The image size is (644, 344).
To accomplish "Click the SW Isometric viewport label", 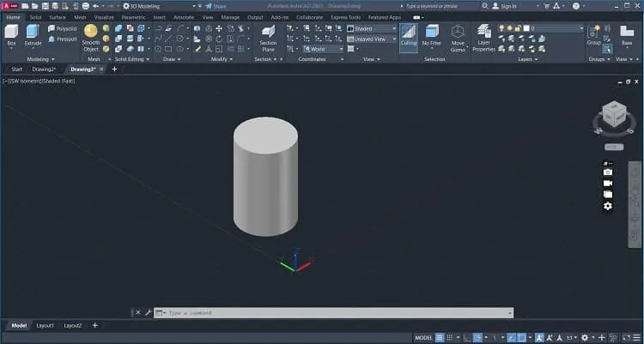I will [x=26, y=81].
